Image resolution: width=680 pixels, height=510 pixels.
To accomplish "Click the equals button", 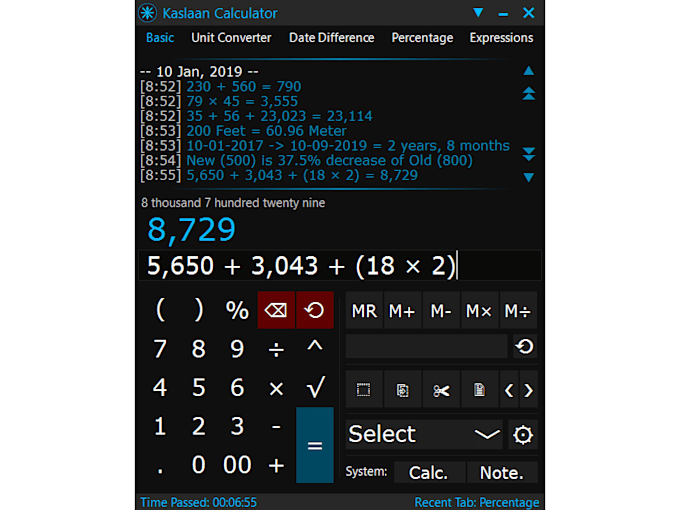I will pyautogui.click(x=315, y=445).
